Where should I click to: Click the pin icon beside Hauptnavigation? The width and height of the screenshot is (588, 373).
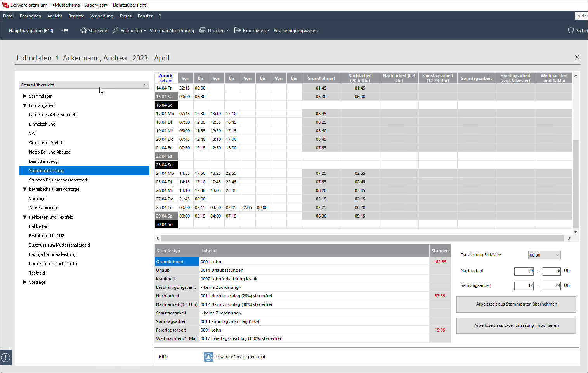pos(65,31)
